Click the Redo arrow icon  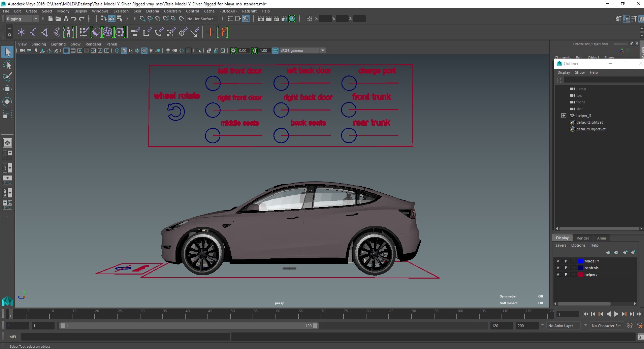point(82,19)
